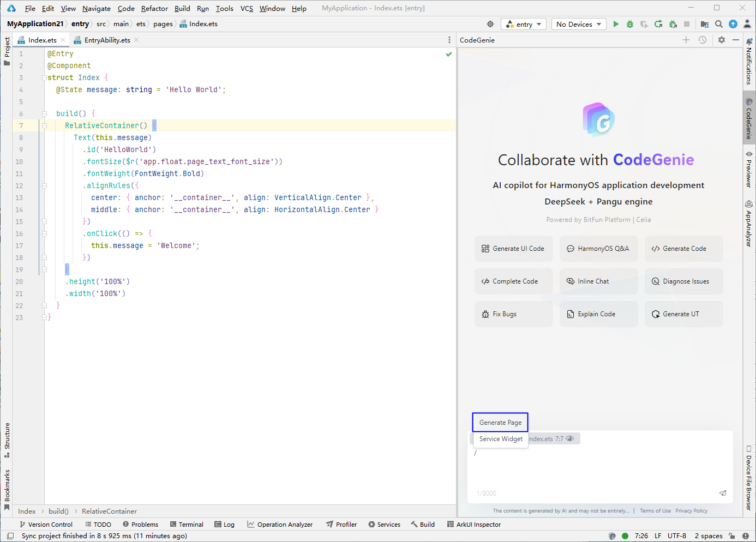This screenshot has height=542, width=756.
Task: Open Privacy Policy link
Action: [x=691, y=511]
